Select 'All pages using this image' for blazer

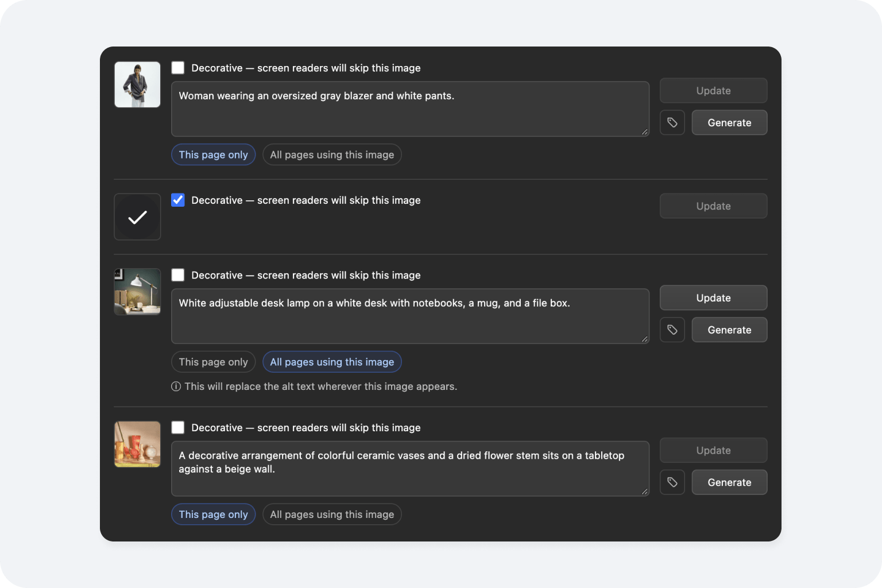332,154
